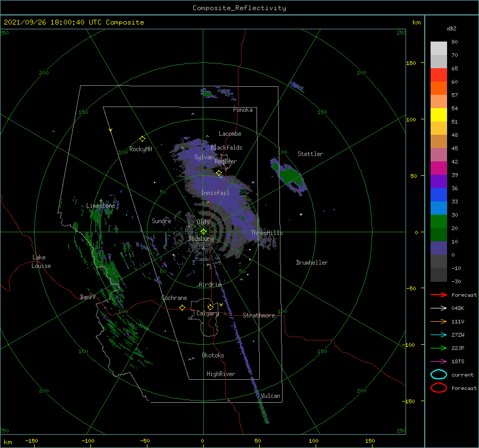Click the Drumheller town label
The height and width of the screenshot is (448, 479).
click(x=312, y=263)
